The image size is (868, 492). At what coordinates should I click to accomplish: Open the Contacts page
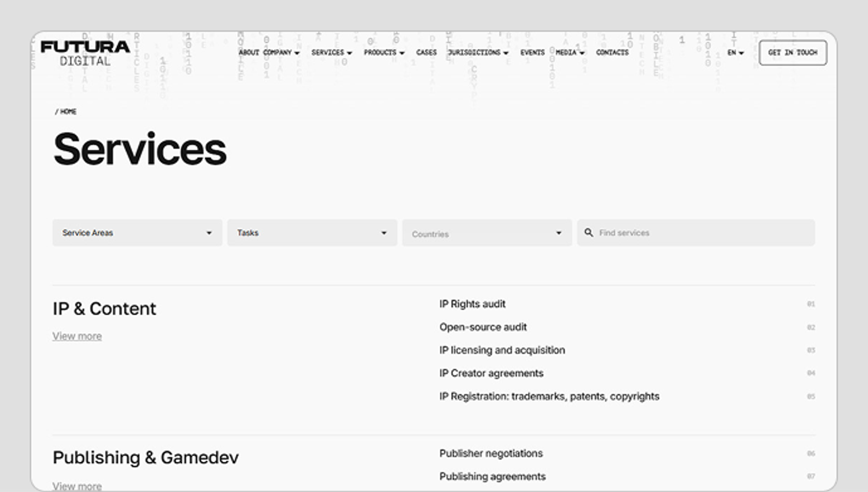click(x=612, y=53)
